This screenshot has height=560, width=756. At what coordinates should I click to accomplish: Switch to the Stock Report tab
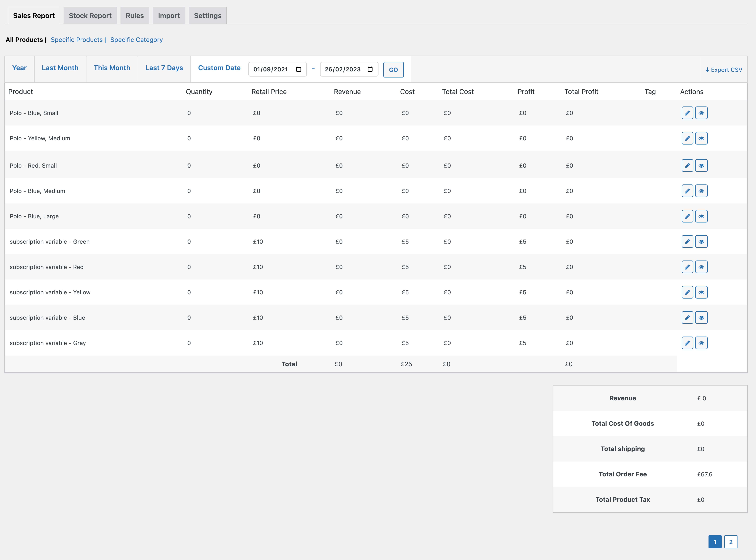90,15
